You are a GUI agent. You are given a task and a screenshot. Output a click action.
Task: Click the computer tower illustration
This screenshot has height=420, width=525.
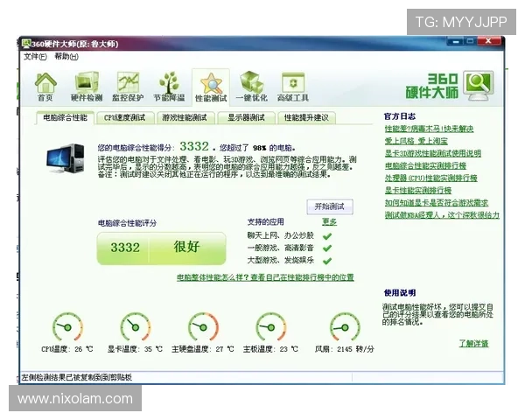click(x=66, y=158)
